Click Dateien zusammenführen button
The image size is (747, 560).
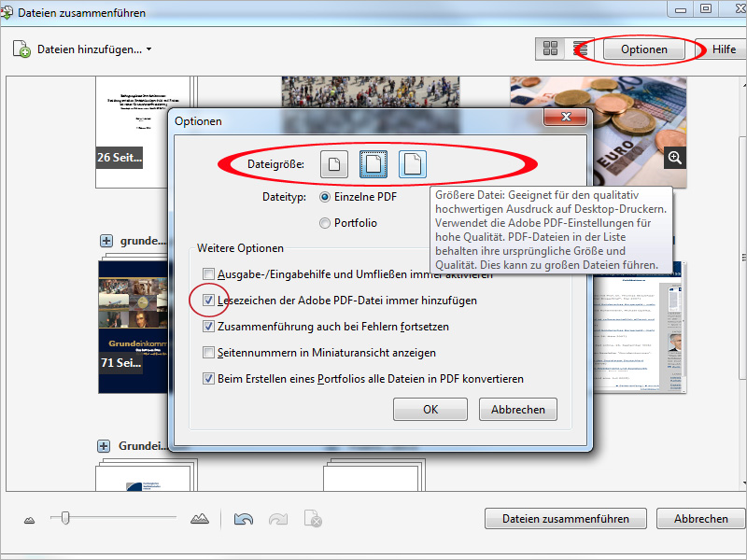[566, 519]
